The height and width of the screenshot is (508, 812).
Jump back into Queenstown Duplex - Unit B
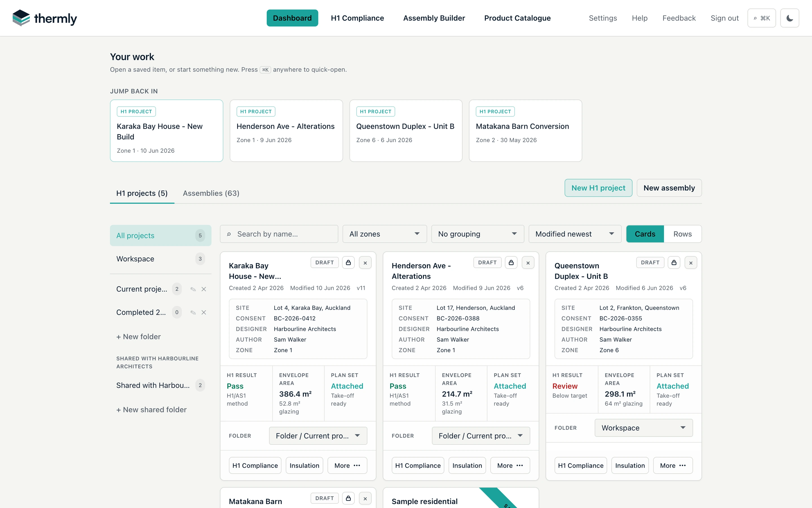(406, 131)
